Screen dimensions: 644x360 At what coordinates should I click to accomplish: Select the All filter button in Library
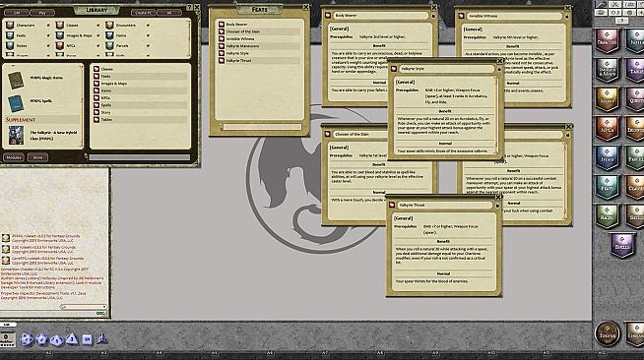(169, 13)
